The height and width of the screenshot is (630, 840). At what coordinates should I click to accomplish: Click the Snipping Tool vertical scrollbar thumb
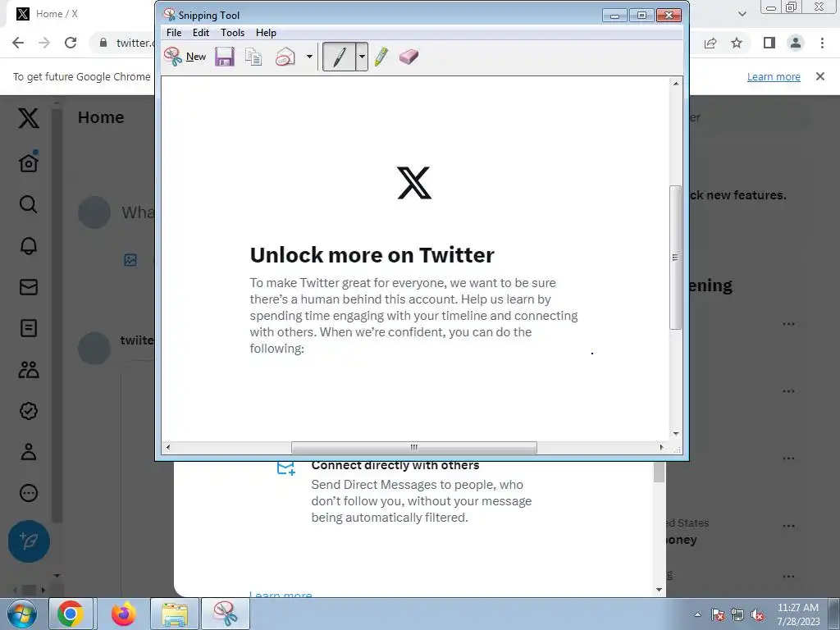coord(676,258)
